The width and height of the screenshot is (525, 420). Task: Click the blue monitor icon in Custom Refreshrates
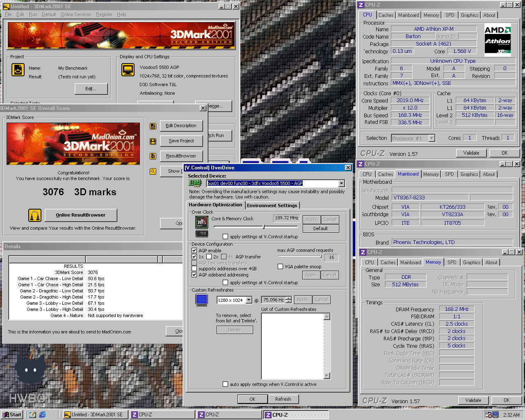click(x=201, y=300)
